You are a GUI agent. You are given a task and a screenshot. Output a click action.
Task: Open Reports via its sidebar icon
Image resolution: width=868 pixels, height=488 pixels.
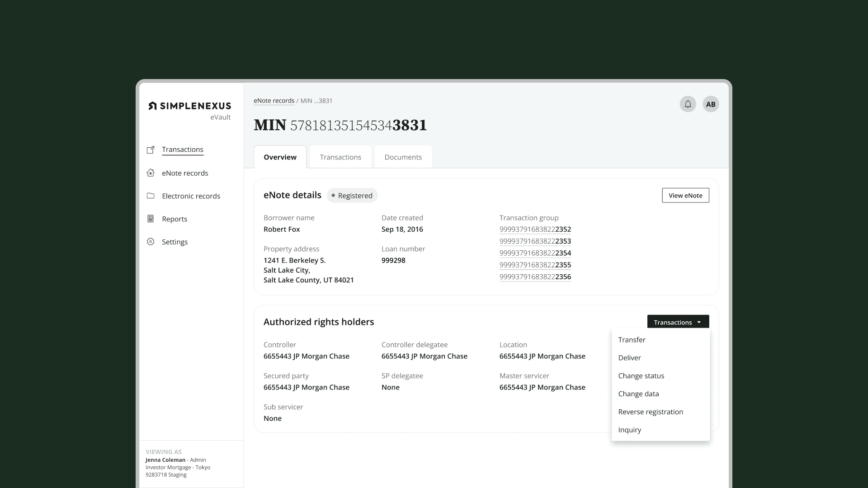coord(151,219)
